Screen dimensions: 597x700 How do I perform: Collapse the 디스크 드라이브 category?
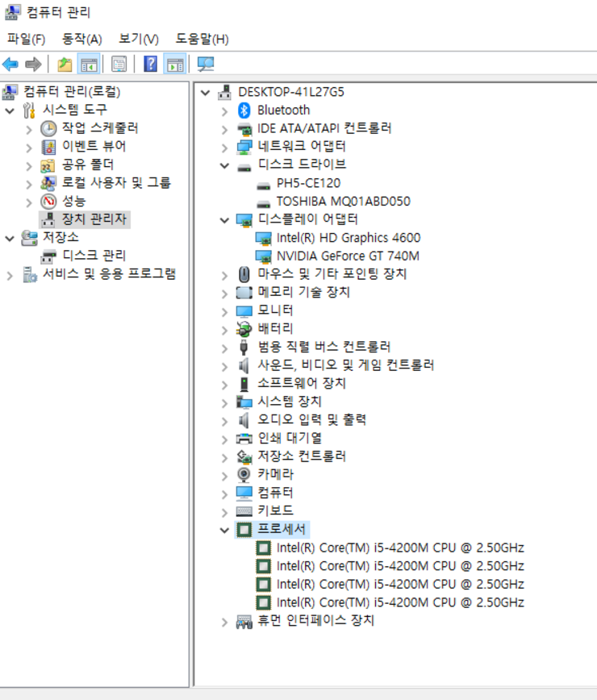pyautogui.click(x=224, y=165)
